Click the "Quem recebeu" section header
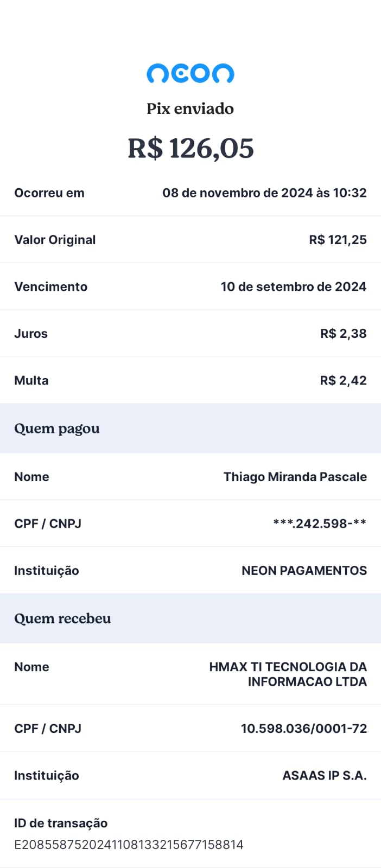The height and width of the screenshot is (868, 381). pos(62,618)
